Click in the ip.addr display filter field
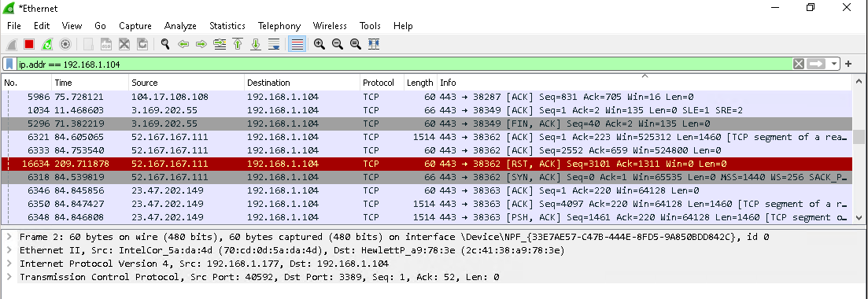This screenshot has height=299, width=868. pyautogui.click(x=404, y=65)
